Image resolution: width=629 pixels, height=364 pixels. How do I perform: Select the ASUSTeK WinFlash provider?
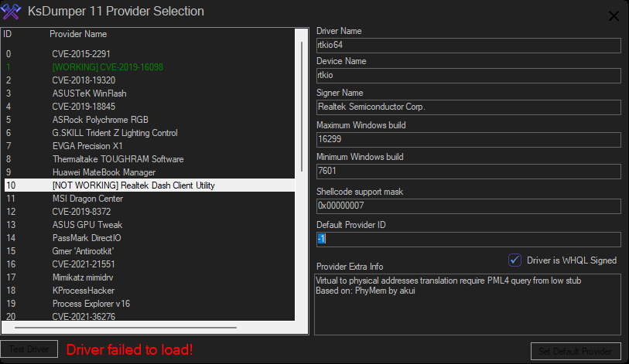(x=149, y=94)
